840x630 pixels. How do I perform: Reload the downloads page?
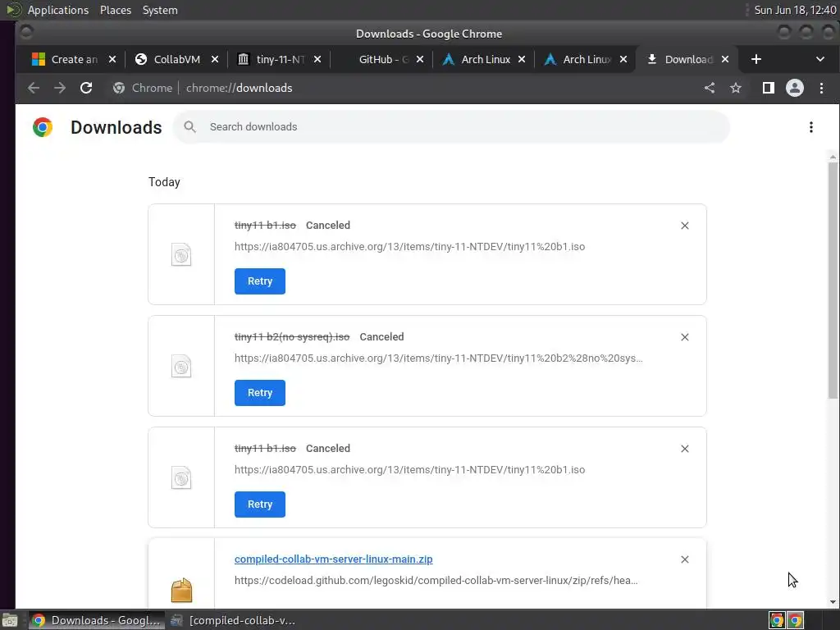(x=86, y=88)
